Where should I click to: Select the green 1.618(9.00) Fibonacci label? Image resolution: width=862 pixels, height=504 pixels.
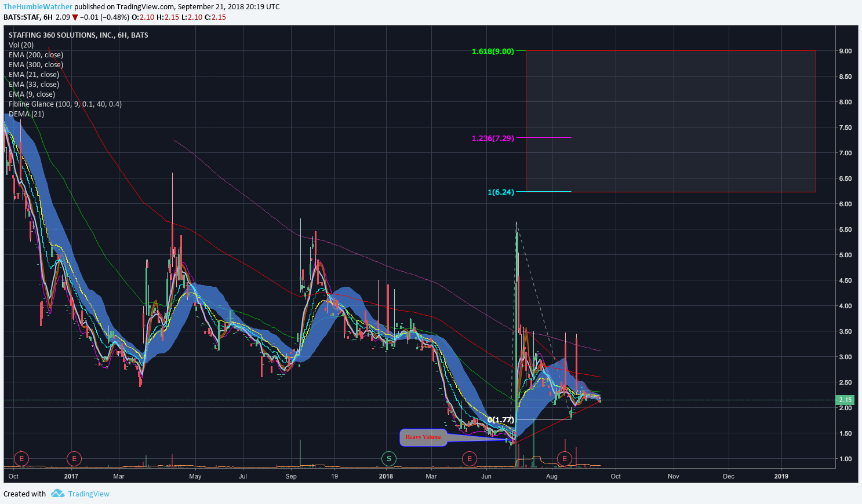[493, 51]
